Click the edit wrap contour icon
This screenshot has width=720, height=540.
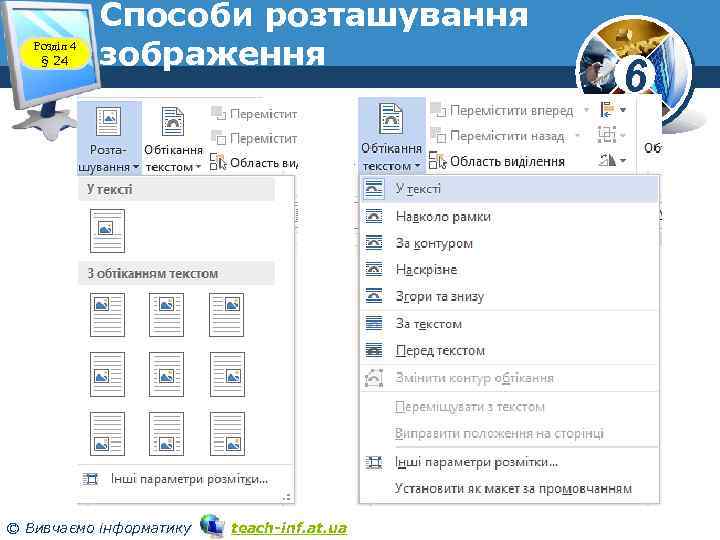pos(374,378)
